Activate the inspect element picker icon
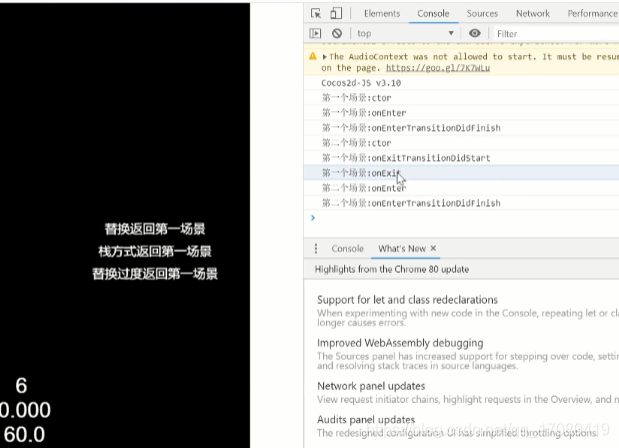619x448 pixels. click(316, 13)
